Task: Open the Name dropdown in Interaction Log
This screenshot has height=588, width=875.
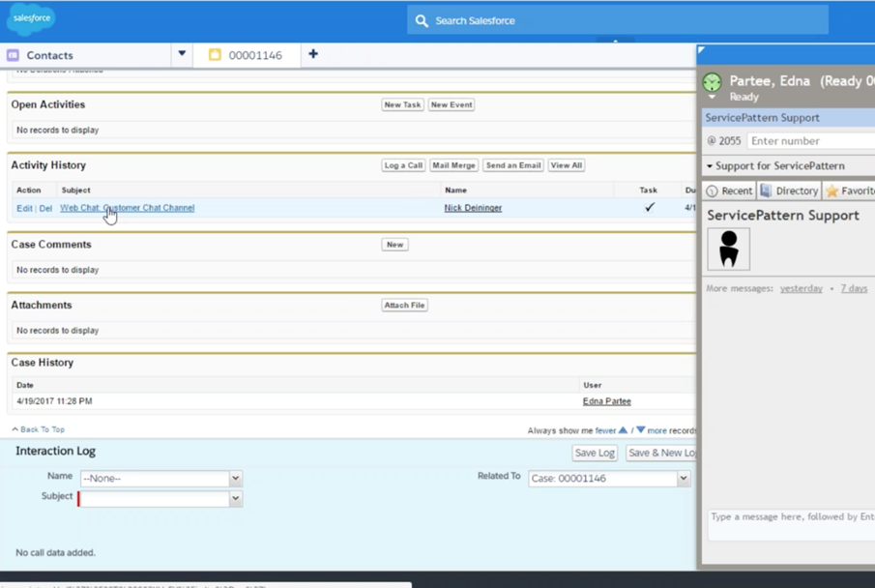Action: [x=236, y=478]
